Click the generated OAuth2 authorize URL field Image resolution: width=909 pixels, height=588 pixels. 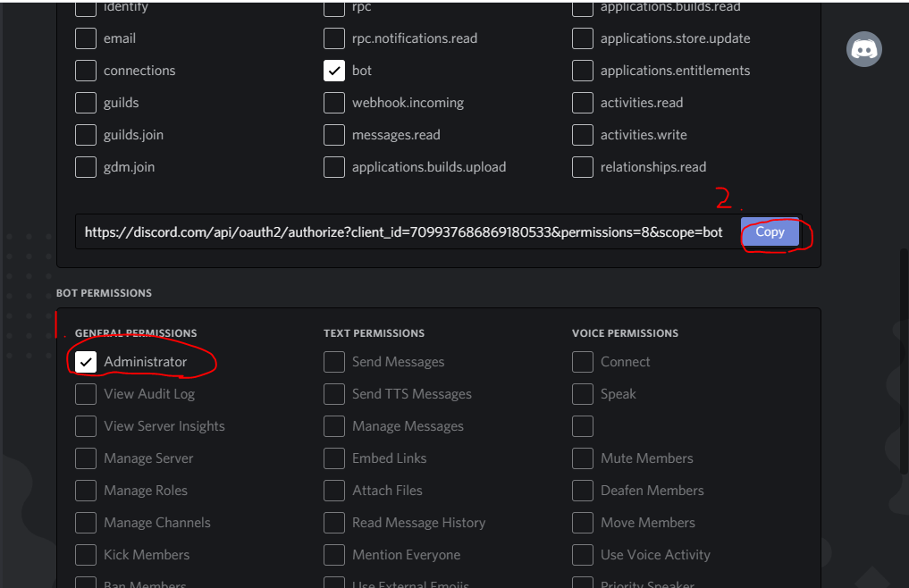click(403, 232)
